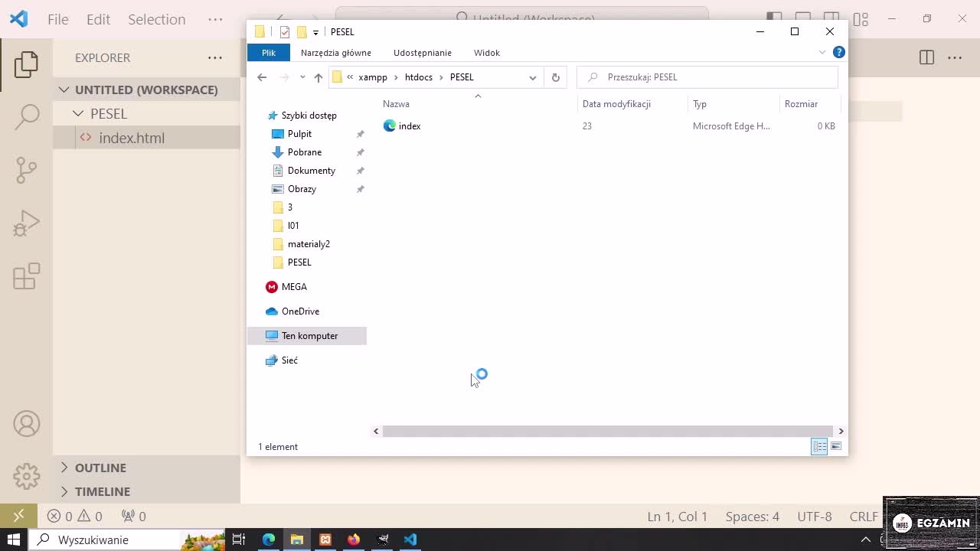Open Customize Quick Access Toolbar dropdown
Image resolution: width=980 pixels, height=551 pixels.
pos(315,32)
